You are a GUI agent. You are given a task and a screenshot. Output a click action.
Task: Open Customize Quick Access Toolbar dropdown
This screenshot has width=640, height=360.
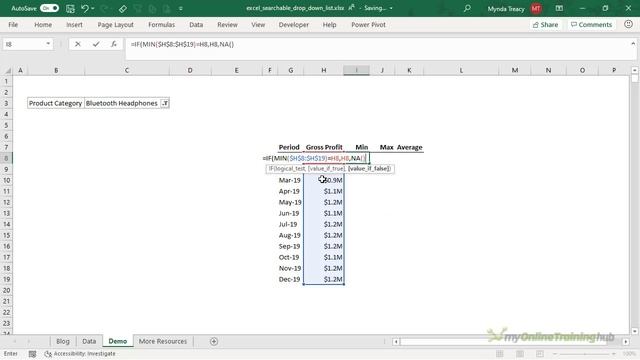pos(181,8)
